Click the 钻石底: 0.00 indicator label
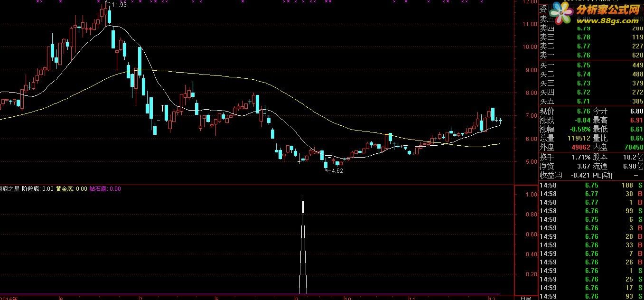Viewport: 644px width, 300px height. [x=105, y=188]
